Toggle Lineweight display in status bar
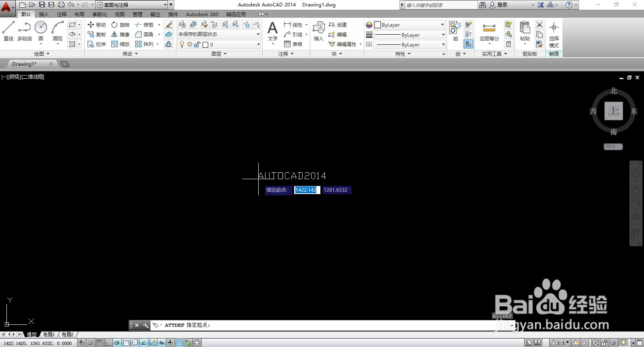Screen dimensions: 644x347 click(x=170, y=343)
